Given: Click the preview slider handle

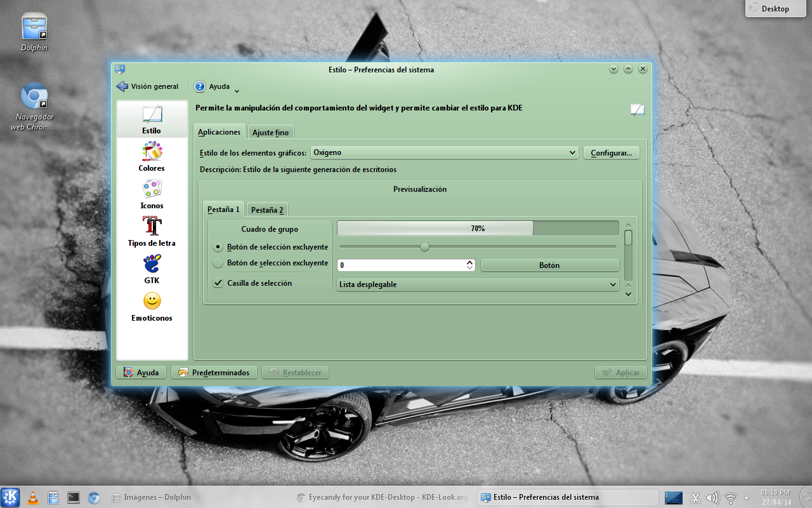Looking at the screenshot, I should pos(424,246).
